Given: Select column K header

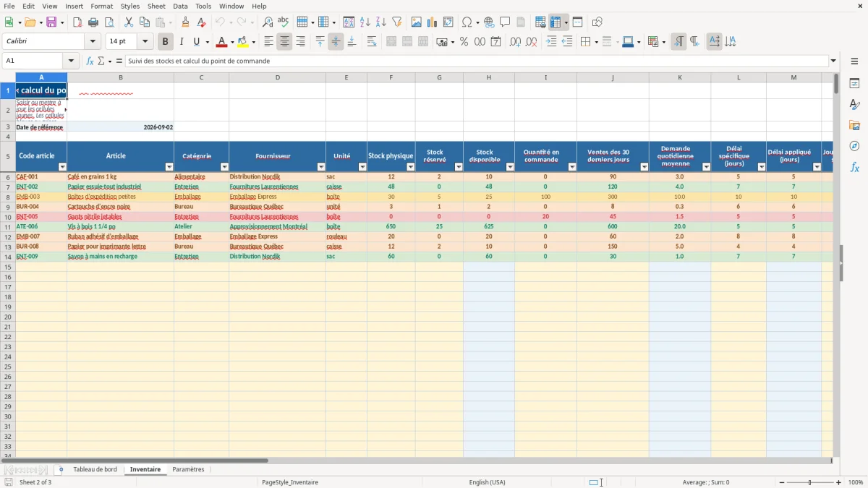Looking at the screenshot, I should point(680,77).
